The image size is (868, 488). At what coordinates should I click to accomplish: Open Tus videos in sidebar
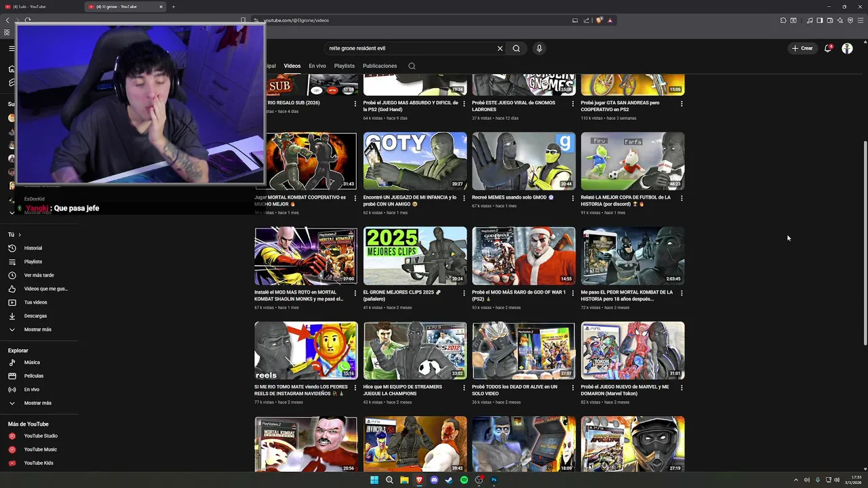click(35, 302)
